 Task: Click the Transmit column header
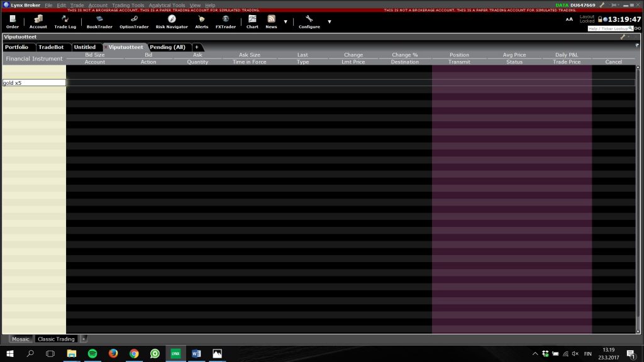459,62
